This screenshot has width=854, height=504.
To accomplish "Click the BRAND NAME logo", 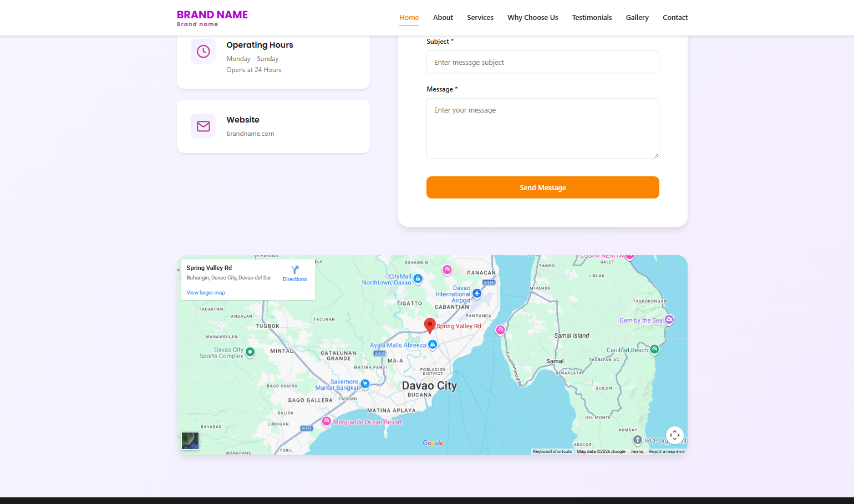I will [x=212, y=18].
